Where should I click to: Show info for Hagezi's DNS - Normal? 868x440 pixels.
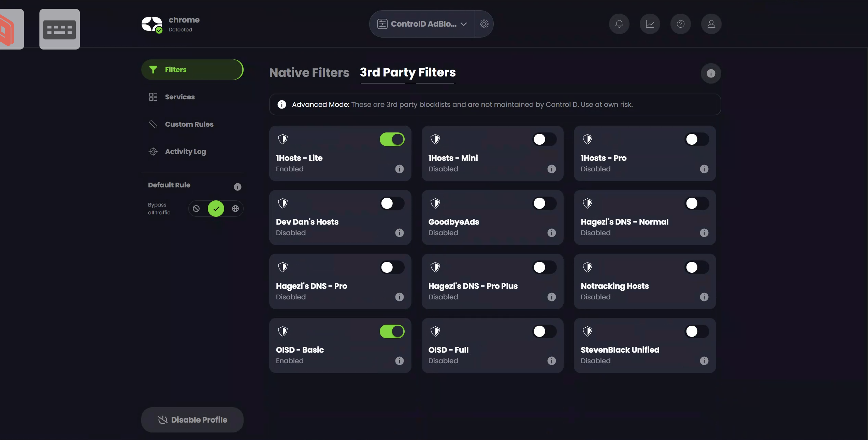(704, 233)
